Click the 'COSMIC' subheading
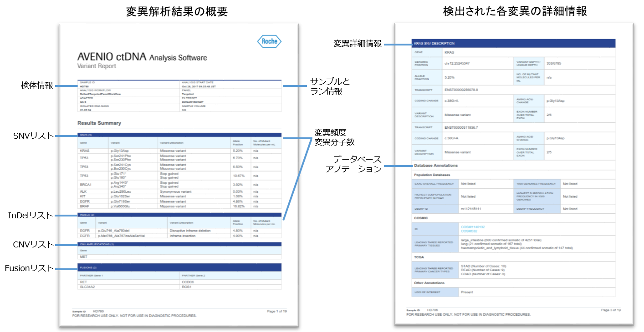Screen dimensions: 644x332 [x=421, y=218]
